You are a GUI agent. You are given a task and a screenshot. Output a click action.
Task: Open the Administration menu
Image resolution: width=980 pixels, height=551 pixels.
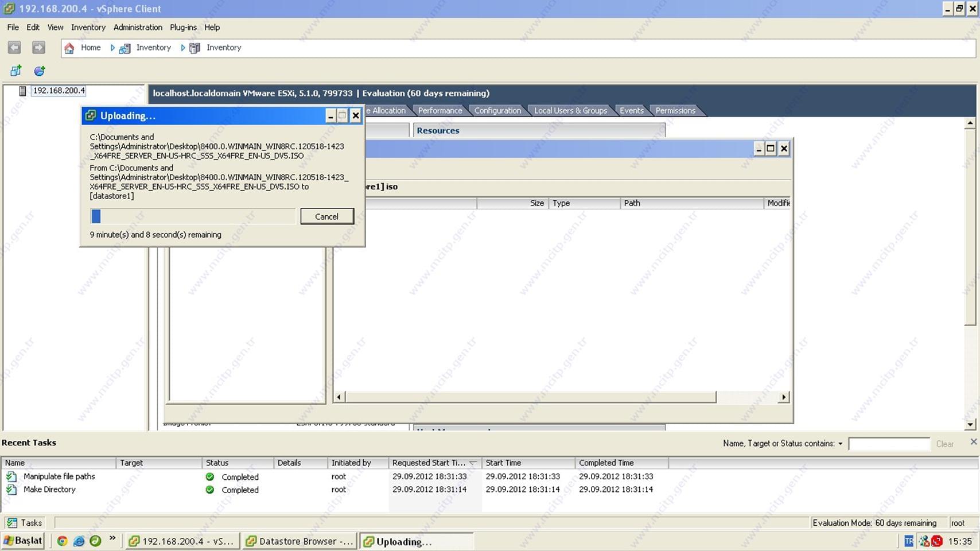[138, 27]
